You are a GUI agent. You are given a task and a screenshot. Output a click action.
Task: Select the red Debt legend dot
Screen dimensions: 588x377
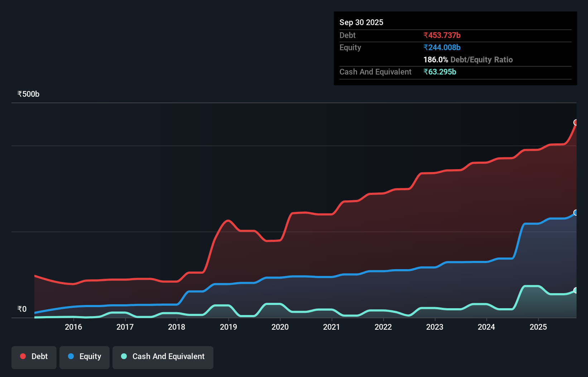click(23, 356)
